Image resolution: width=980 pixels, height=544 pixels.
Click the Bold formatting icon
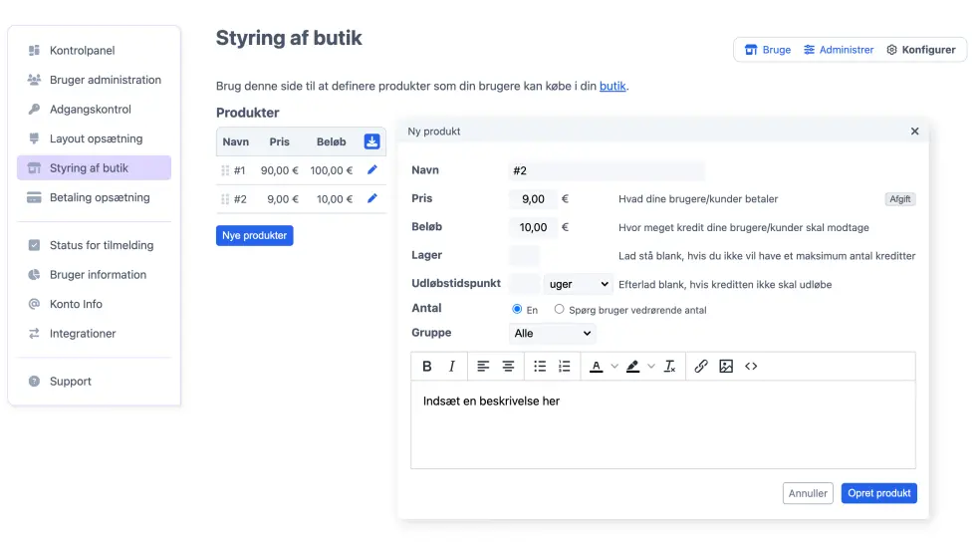427,367
